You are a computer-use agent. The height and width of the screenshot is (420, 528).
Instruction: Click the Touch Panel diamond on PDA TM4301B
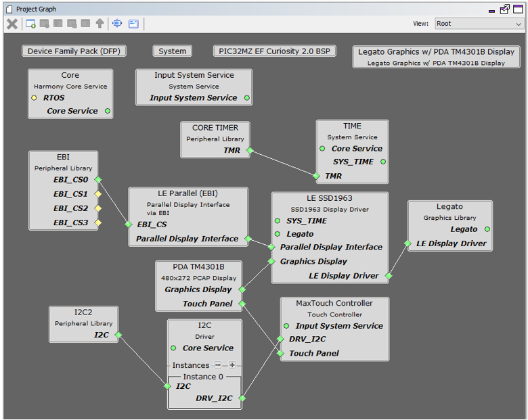click(x=242, y=304)
